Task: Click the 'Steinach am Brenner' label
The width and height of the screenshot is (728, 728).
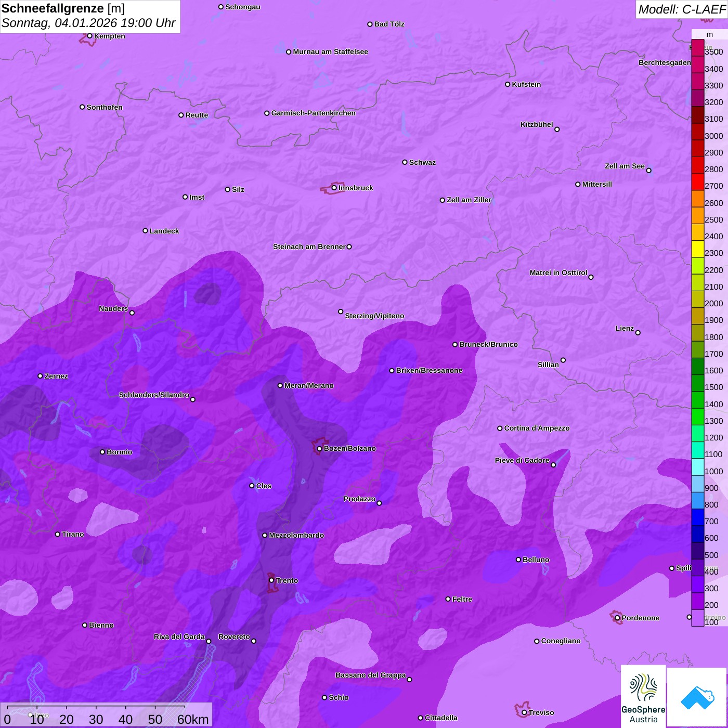Action: point(309,246)
